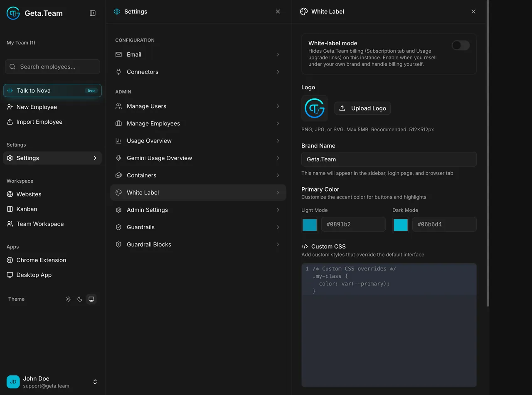Select Settings in the left sidebar
This screenshot has width=532, height=395.
(52, 158)
